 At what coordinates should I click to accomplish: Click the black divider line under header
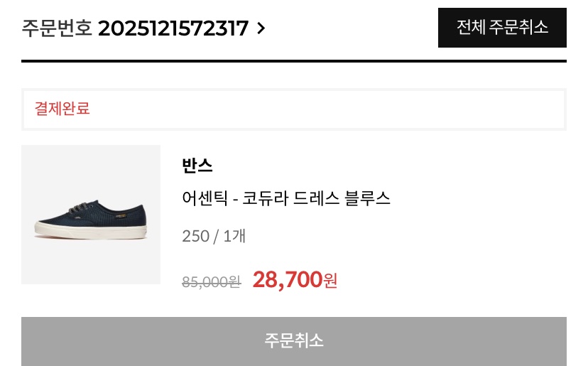point(294,62)
